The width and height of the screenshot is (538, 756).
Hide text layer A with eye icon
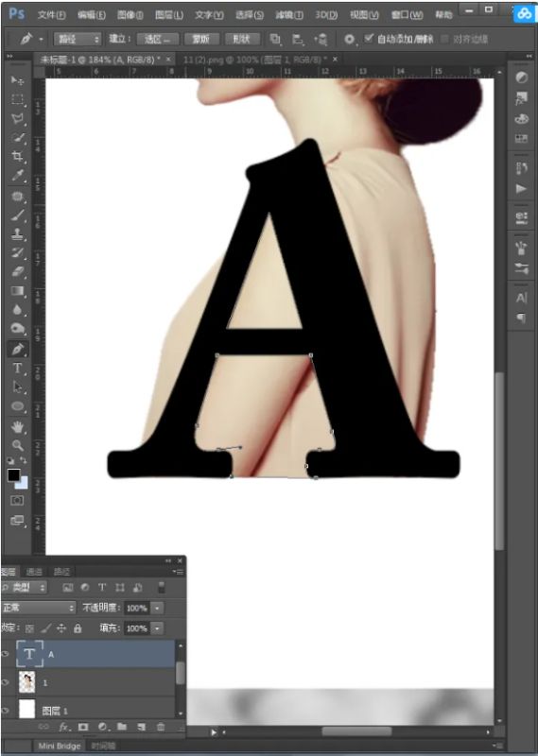click(x=6, y=654)
